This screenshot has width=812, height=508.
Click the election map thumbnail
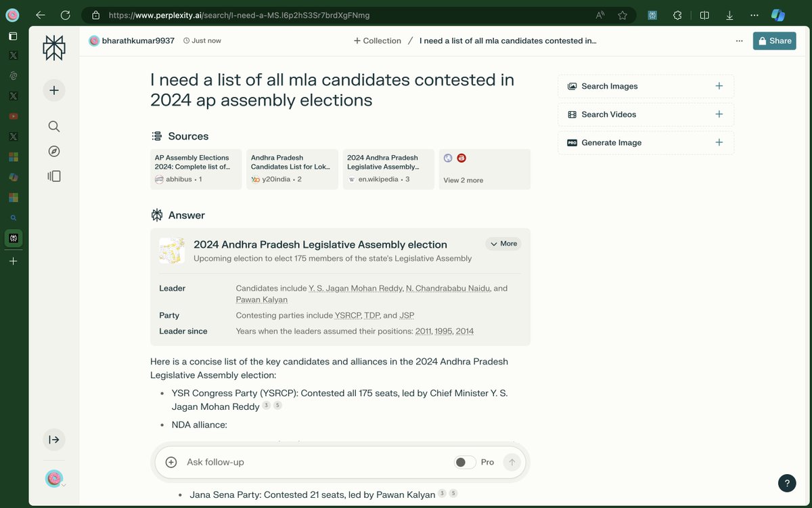172,251
